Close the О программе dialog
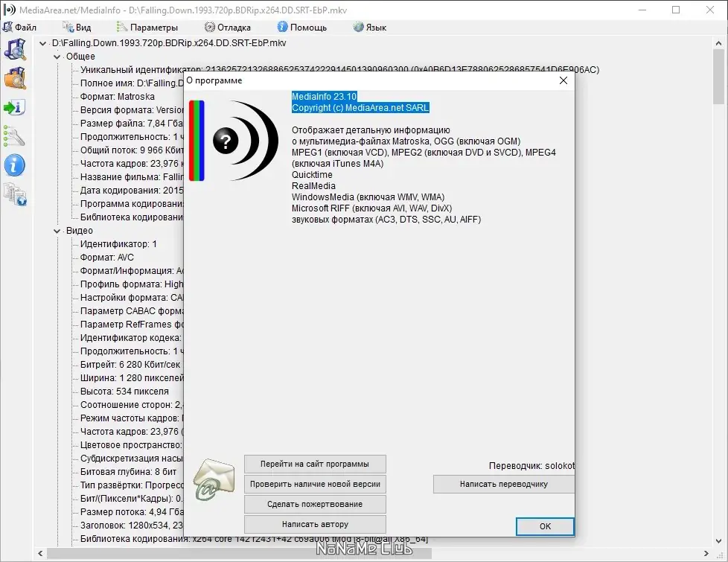728x562 pixels. (563, 80)
